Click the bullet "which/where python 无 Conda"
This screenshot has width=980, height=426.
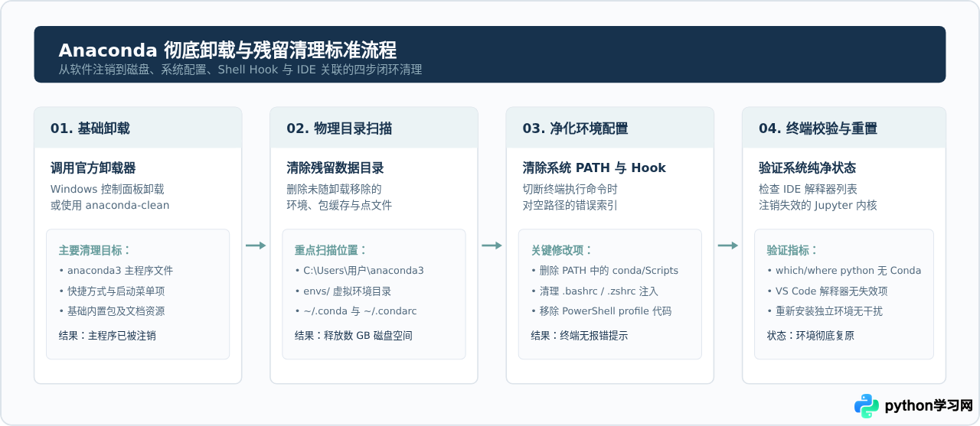coord(844,271)
